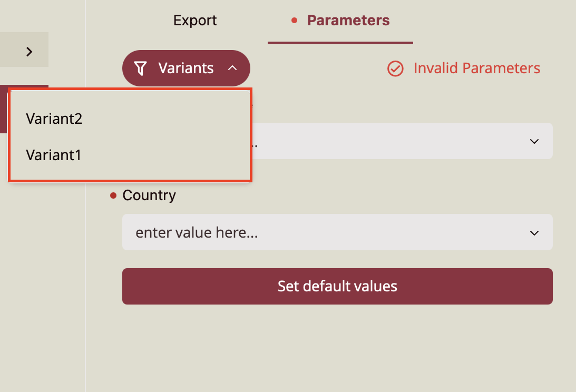
Task: Expand the Country dropdown arrow
Action: [x=534, y=233]
